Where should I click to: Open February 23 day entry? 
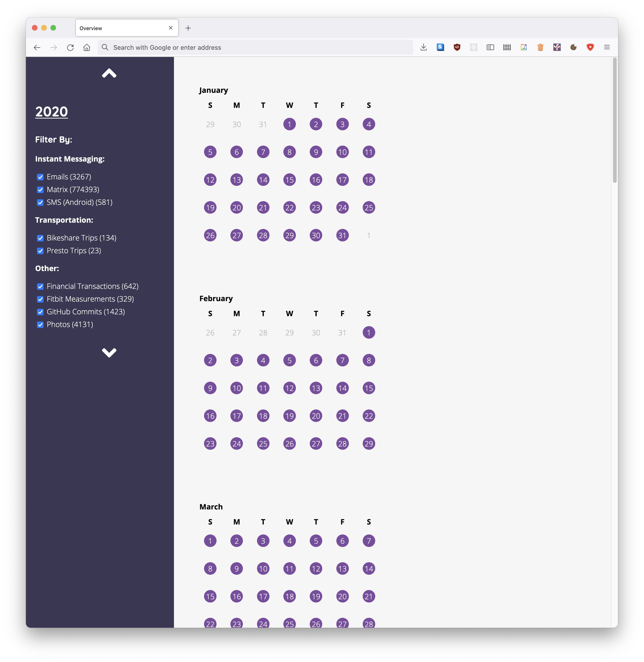tap(210, 443)
